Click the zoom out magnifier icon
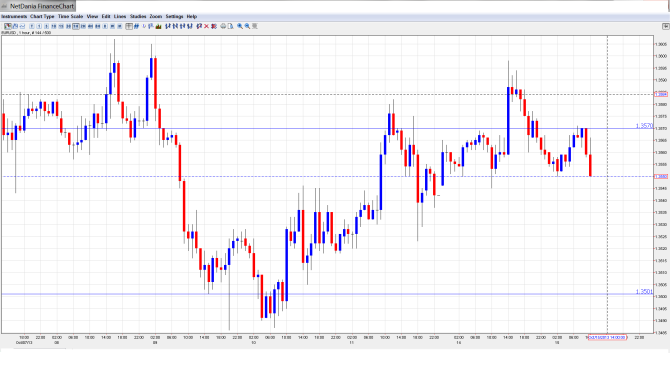This screenshot has width=670, height=376. point(247,26)
